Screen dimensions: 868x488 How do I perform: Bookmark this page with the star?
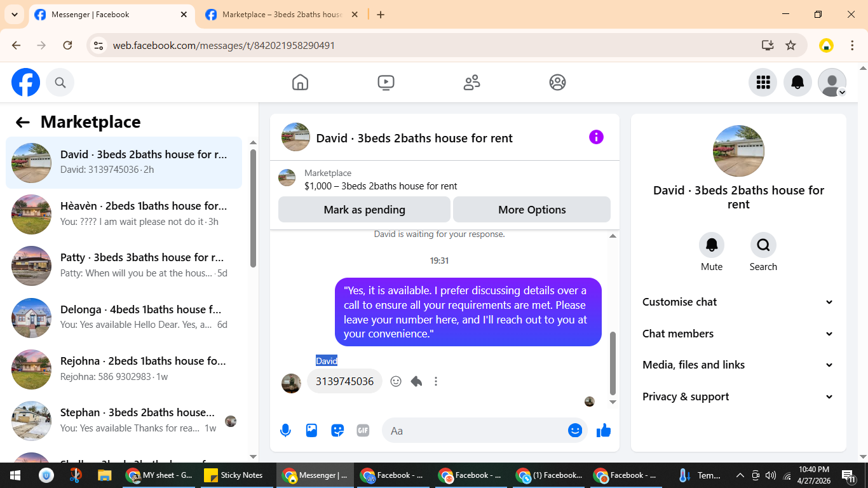pos(790,45)
